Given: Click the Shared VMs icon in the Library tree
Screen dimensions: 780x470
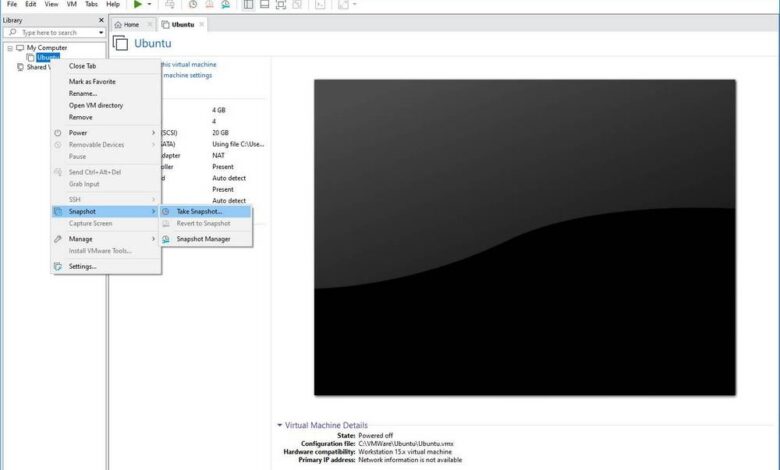Looking at the screenshot, I should [x=20, y=67].
